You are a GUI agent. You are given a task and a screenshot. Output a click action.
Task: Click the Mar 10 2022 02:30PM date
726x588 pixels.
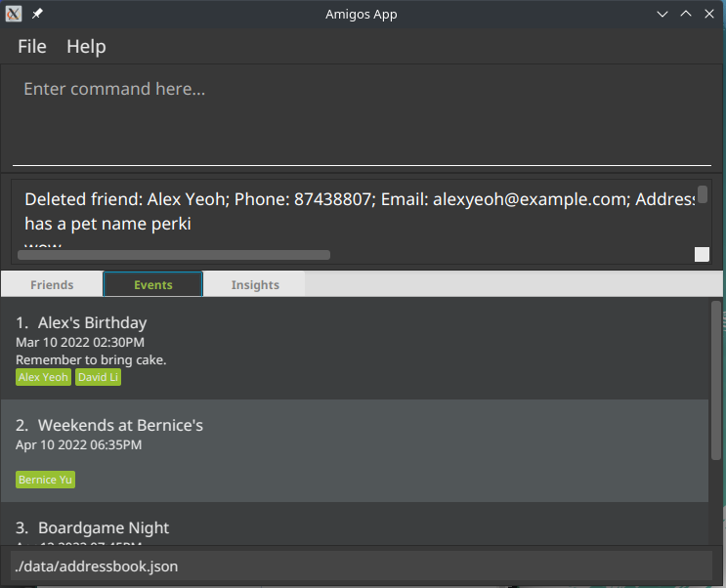tap(80, 342)
